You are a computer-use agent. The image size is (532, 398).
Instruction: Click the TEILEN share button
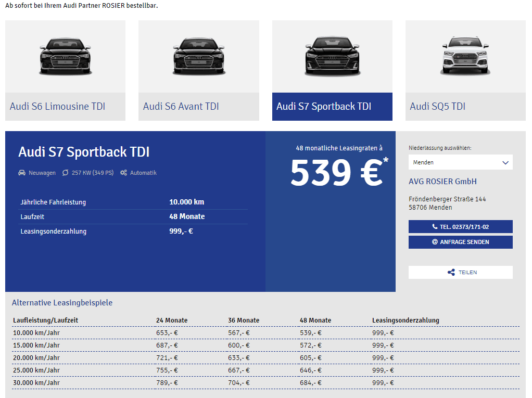click(460, 272)
